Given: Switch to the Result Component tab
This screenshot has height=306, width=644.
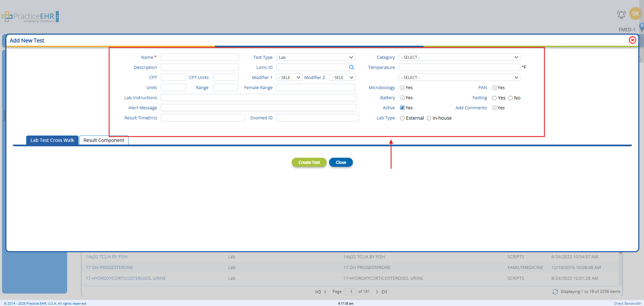Looking at the screenshot, I should coord(104,140).
